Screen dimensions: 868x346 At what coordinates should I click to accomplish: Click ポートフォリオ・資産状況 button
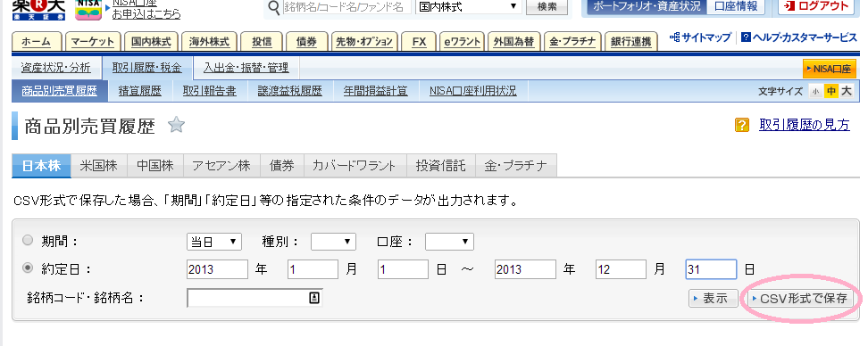pos(646,6)
